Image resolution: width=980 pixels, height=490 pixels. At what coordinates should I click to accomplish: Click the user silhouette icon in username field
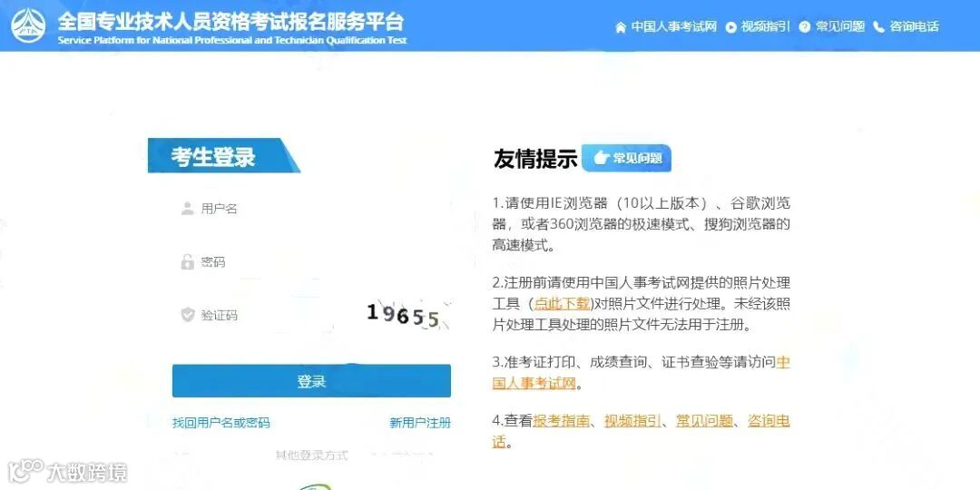tap(187, 209)
